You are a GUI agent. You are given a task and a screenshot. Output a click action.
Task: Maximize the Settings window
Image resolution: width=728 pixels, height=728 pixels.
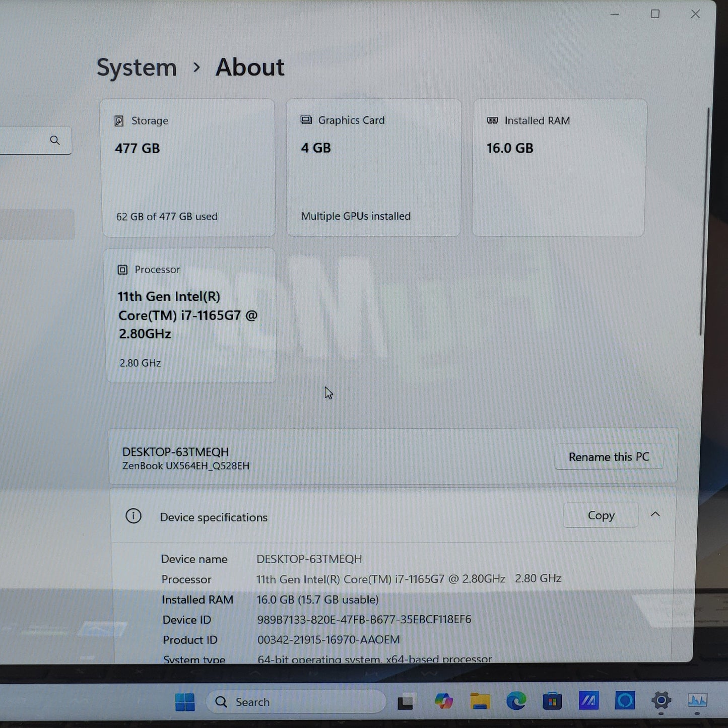click(x=655, y=14)
